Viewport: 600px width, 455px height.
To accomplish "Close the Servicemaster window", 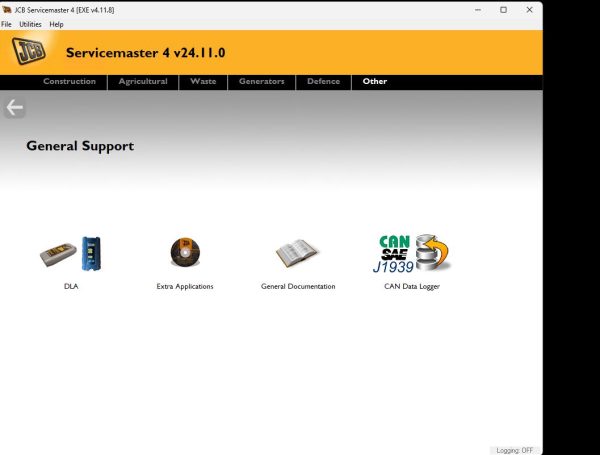I will click(529, 10).
